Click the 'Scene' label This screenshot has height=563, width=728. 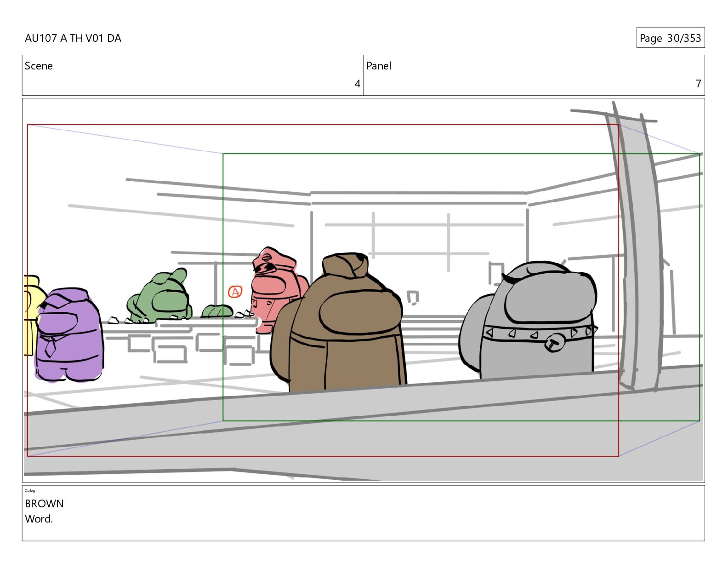click(x=39, y=66)
